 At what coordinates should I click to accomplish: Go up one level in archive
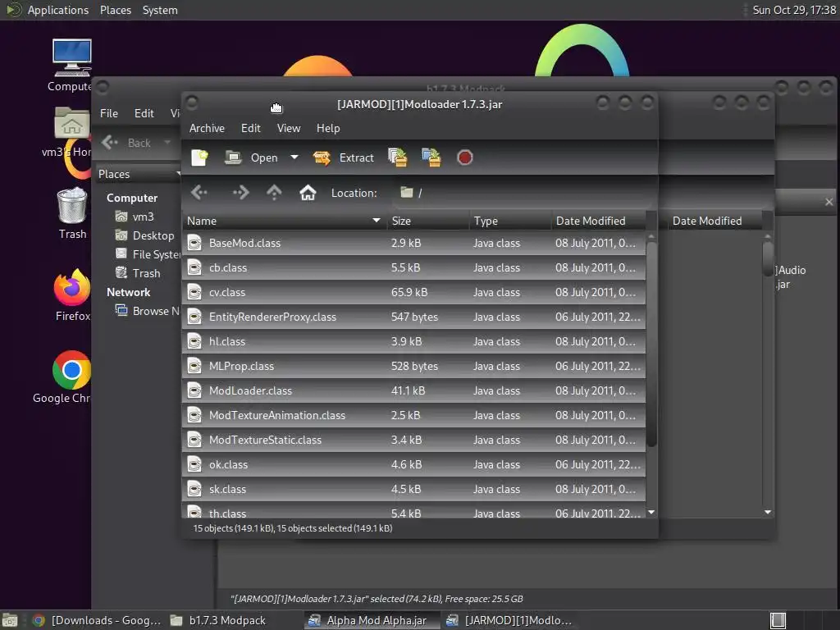coord(274,192)
